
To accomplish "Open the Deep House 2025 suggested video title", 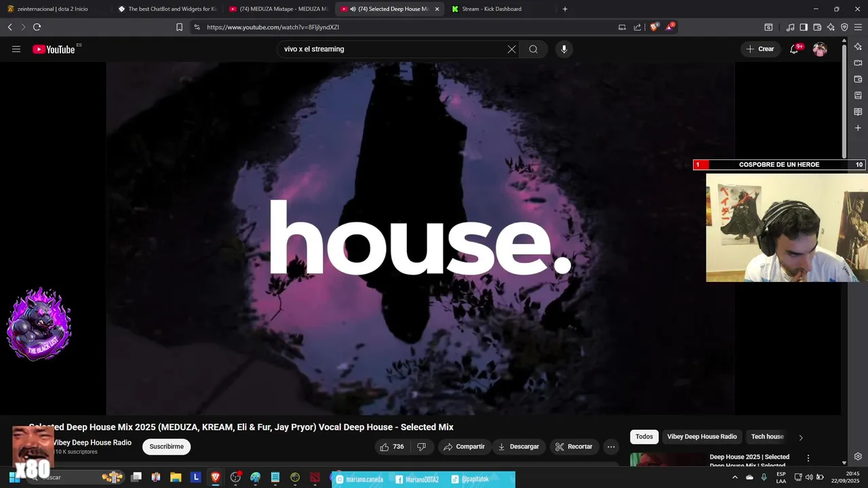I will click(749, 460).
